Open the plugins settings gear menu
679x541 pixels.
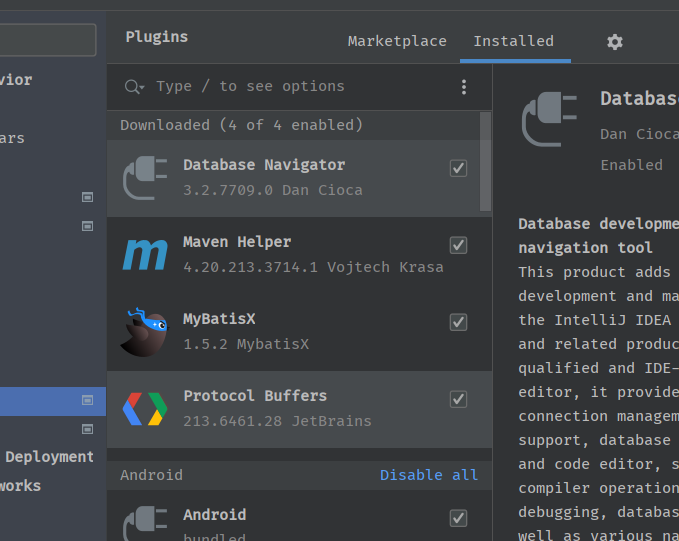614,42
